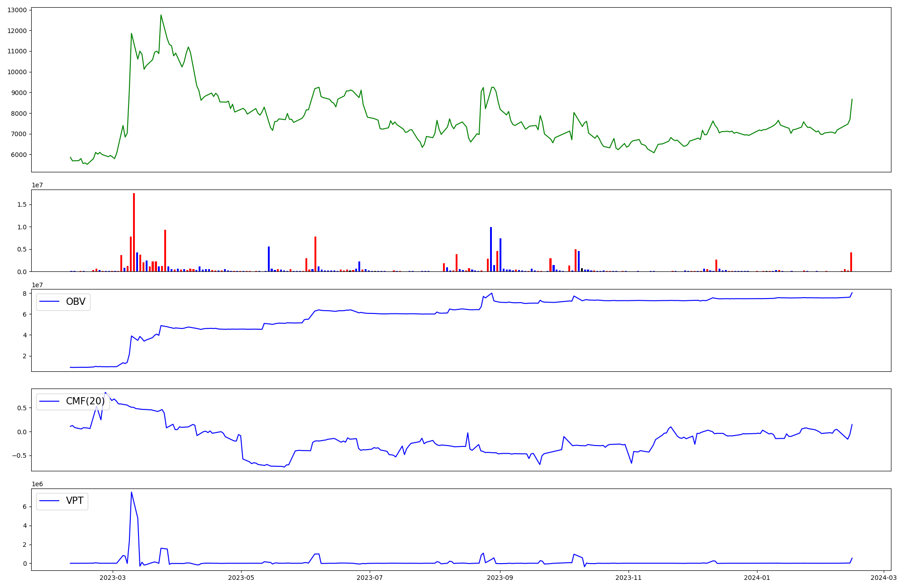The width and height of the screenshot is (905, 588).
Task: Click the 10000 price axis label
Action: click(17, 72)
